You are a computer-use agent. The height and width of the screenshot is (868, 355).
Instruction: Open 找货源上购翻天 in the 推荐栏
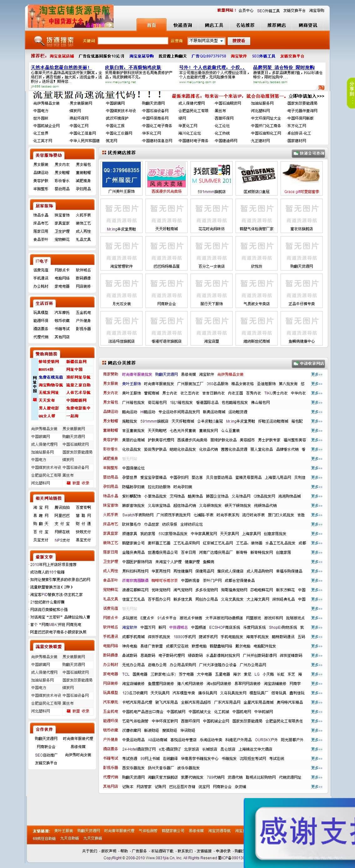pyautogui.click(x=172, y=56)
